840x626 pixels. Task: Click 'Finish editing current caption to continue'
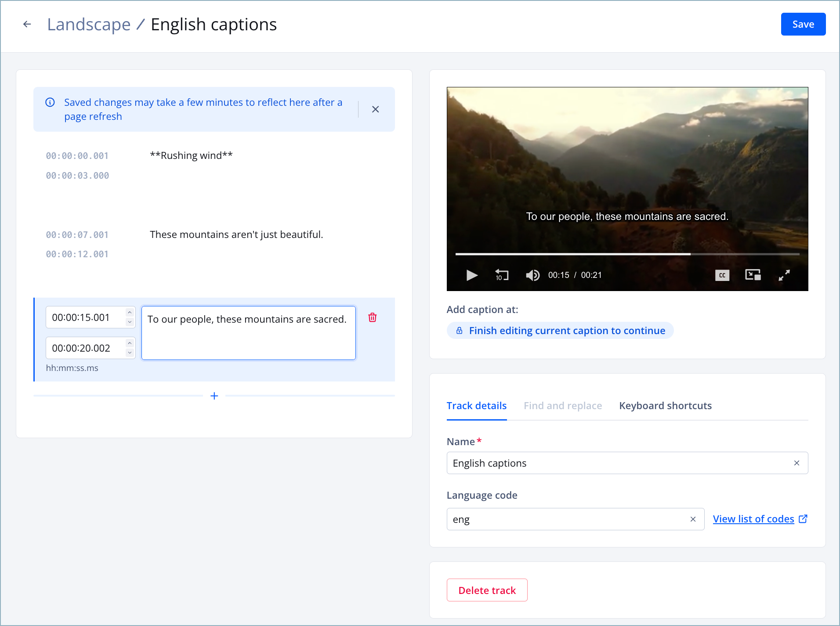(560, 331)
